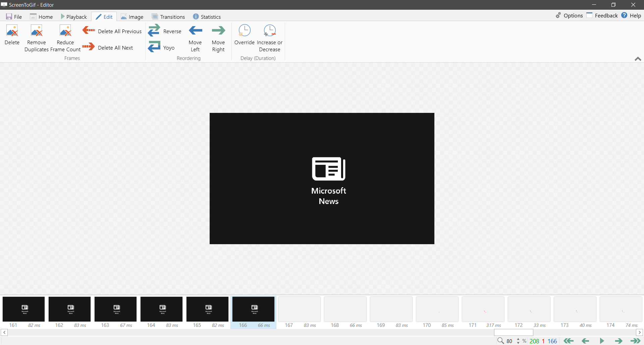
Task: Click total frame count 208
Action: 534,341
